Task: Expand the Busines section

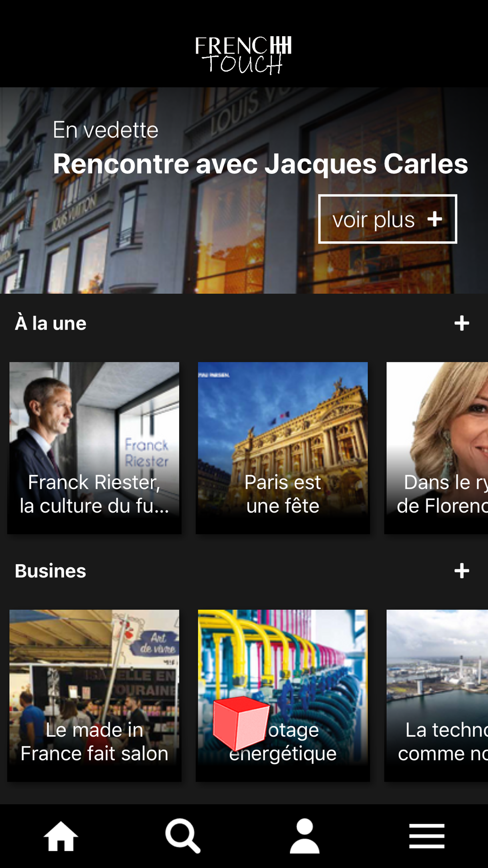Action: [461, 571]
